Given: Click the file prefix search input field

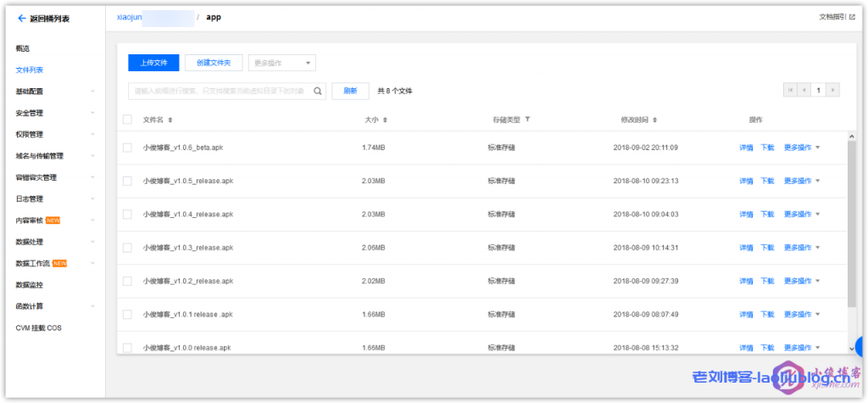Looking at the screenshot, I should [220, 91].
